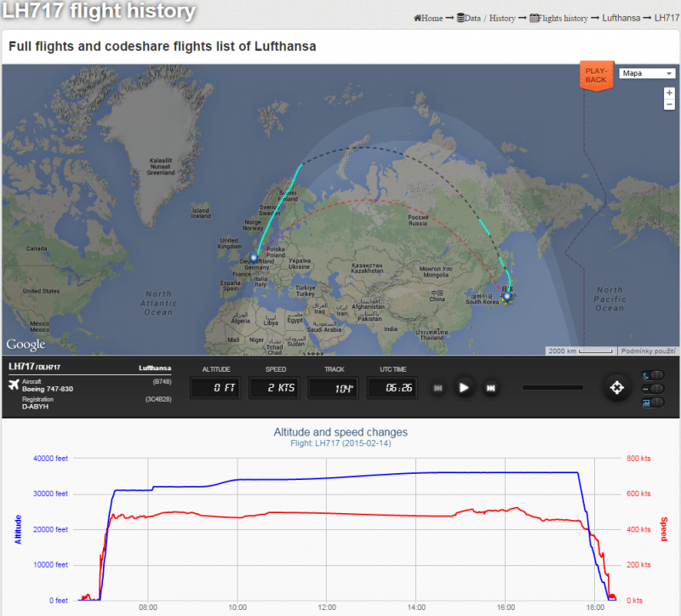The image size is (681, 616).
Task: Click the blue Altitude axis title
Action: (18, 529)
